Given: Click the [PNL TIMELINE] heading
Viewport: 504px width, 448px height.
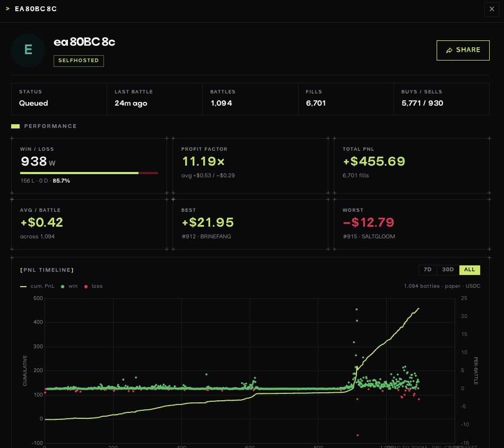Looking at the screenshot, I should coord(47,270).
